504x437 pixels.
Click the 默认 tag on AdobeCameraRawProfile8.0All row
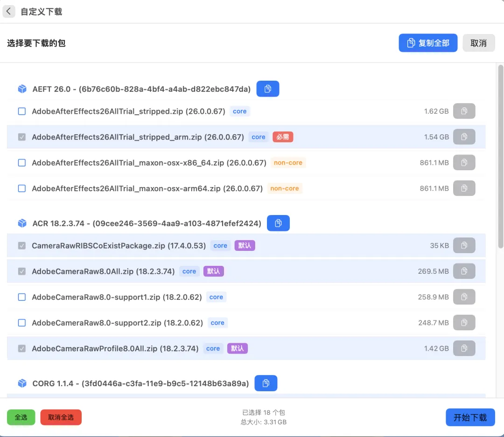(x=237, y=348)
